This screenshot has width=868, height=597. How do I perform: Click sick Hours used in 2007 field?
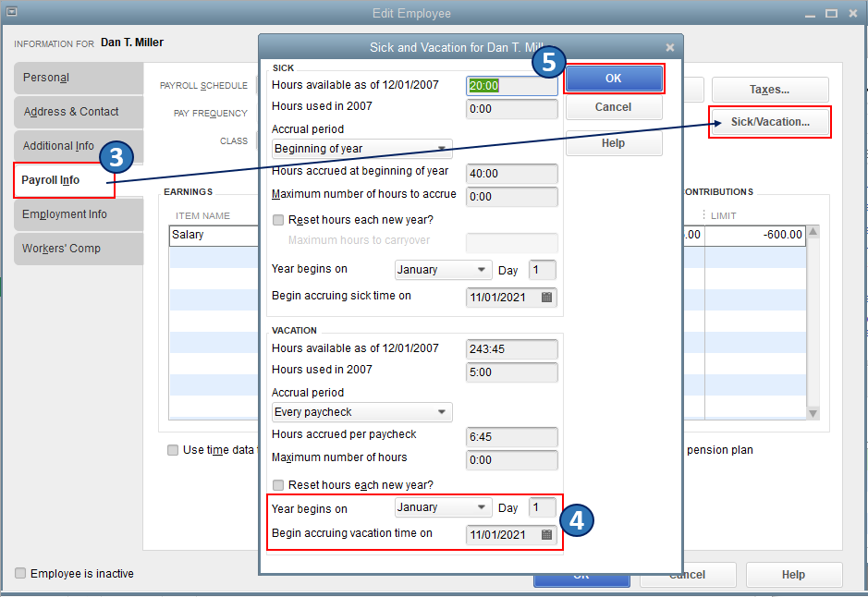point(512,109)
